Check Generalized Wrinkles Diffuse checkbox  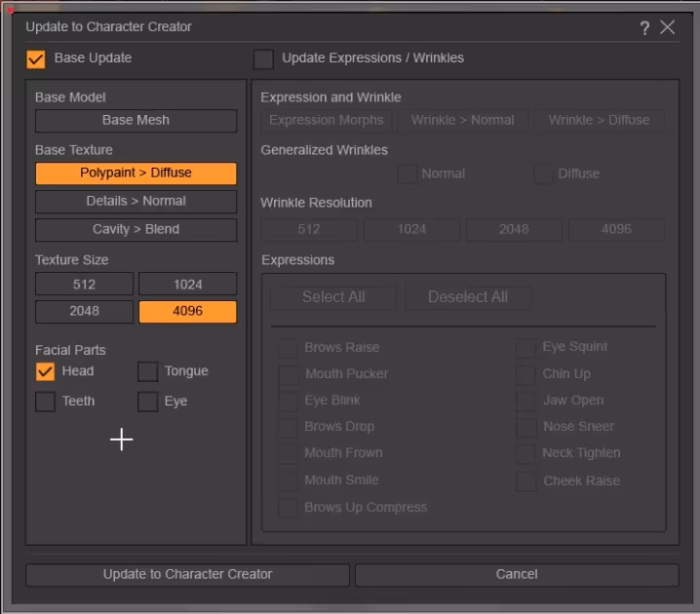click(x=543, y=174)
